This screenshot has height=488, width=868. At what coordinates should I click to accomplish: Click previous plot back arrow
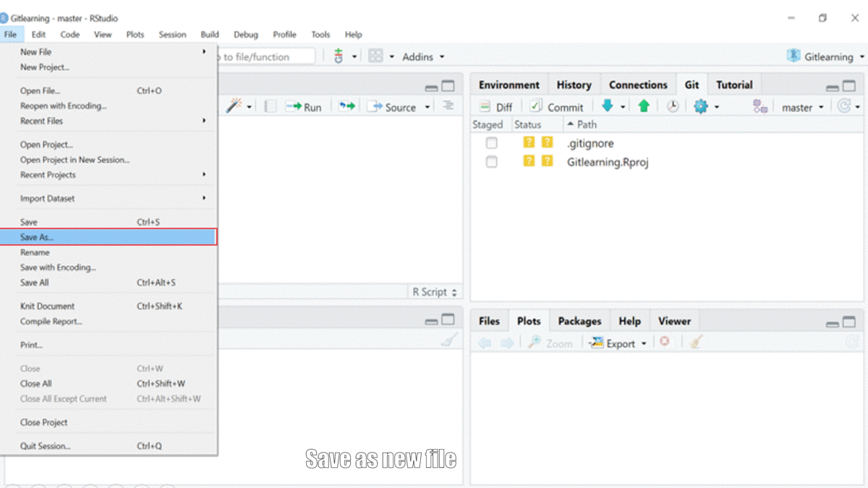pos(485,343)
